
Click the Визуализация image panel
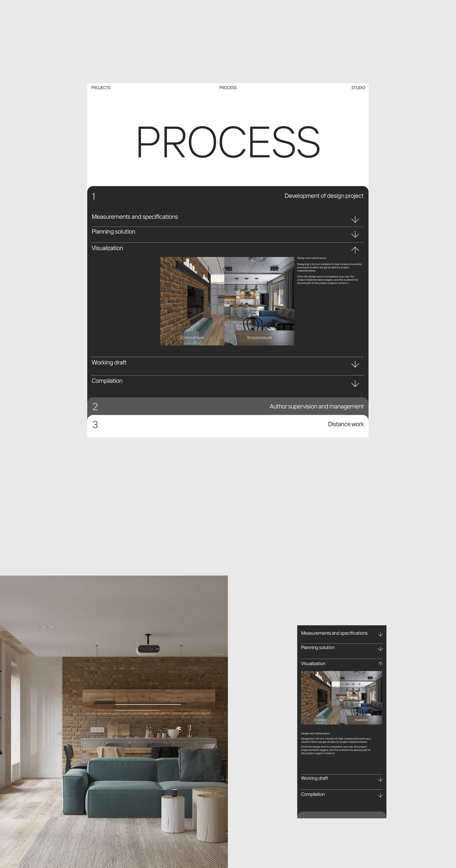(259, 301)
